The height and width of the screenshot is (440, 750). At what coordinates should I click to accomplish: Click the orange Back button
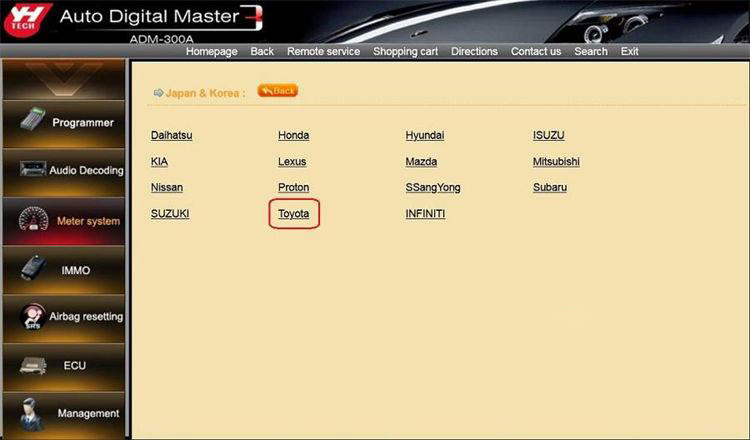coord(277,90)
